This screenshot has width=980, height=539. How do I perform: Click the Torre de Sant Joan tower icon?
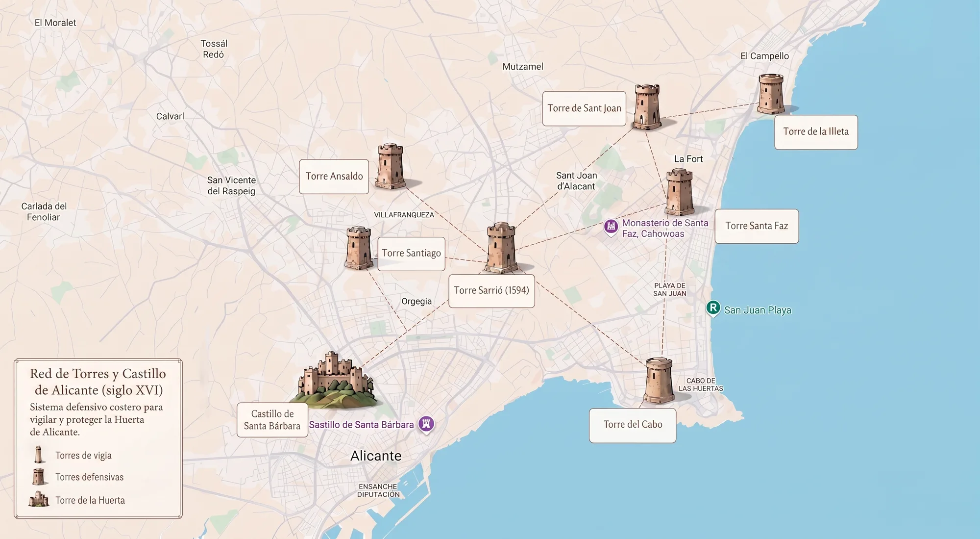(x=647, y=106)
